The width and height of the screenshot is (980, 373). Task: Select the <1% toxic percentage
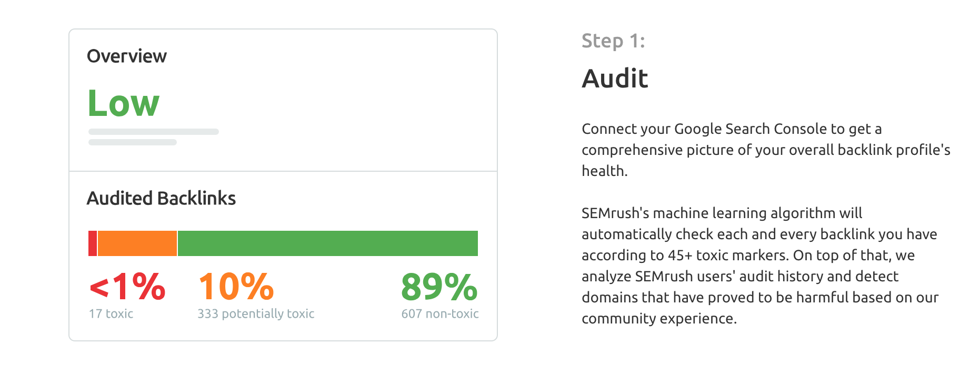[127, 287]
